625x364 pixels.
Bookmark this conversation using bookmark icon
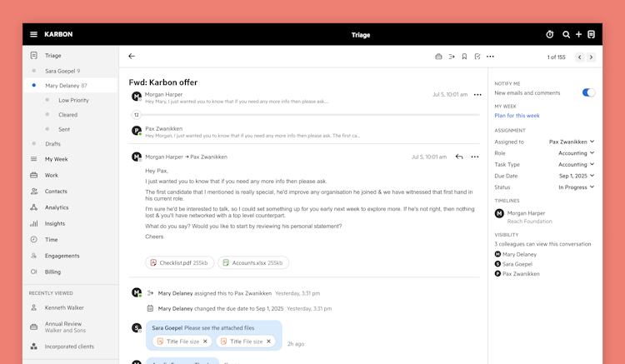pos(464,57)
